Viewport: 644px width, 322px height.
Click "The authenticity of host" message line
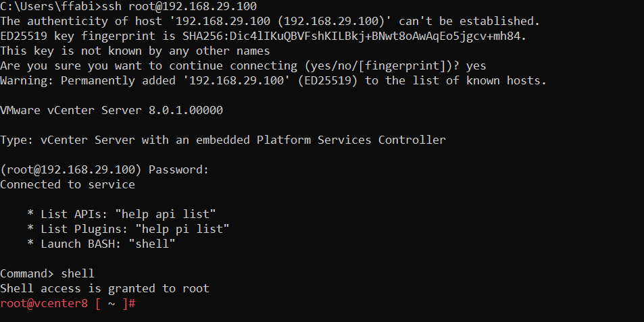point(270,22)
